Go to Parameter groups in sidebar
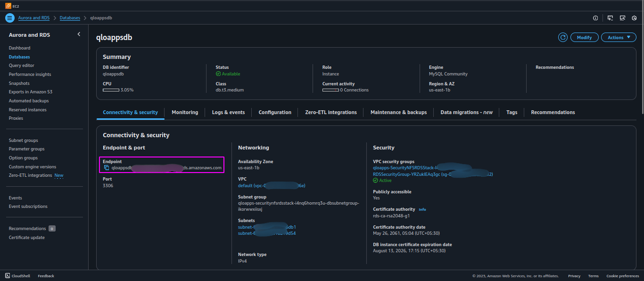The image size is (644, 281). point(26,149)
